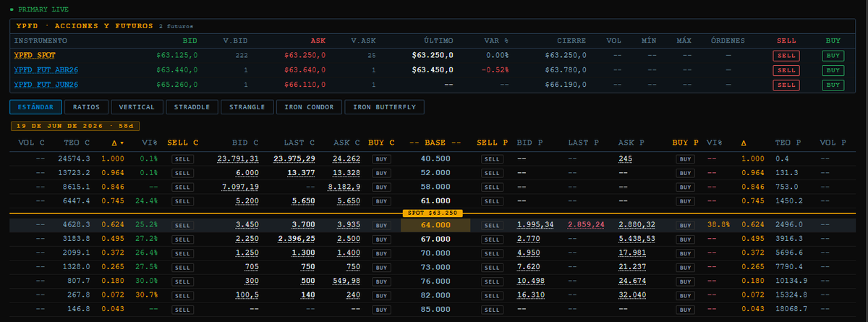
Task: Sell the put at 64.000 strike
Action: point(492,226)
